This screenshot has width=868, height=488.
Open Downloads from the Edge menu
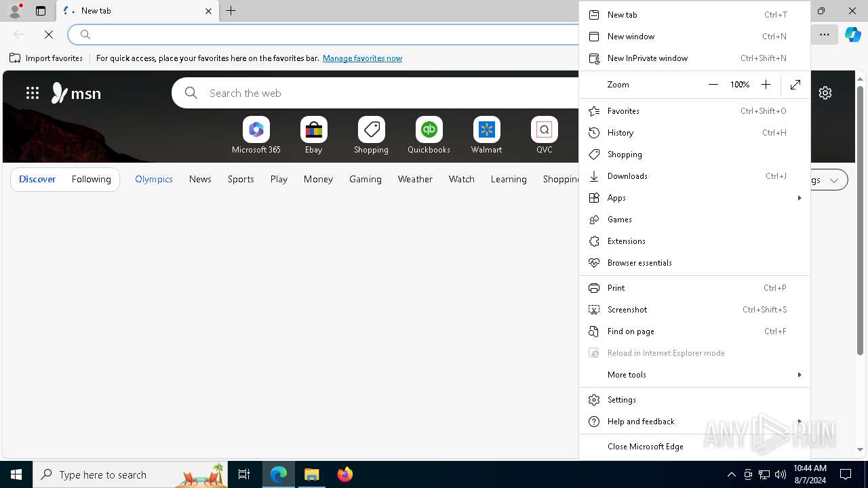point(694,176)
